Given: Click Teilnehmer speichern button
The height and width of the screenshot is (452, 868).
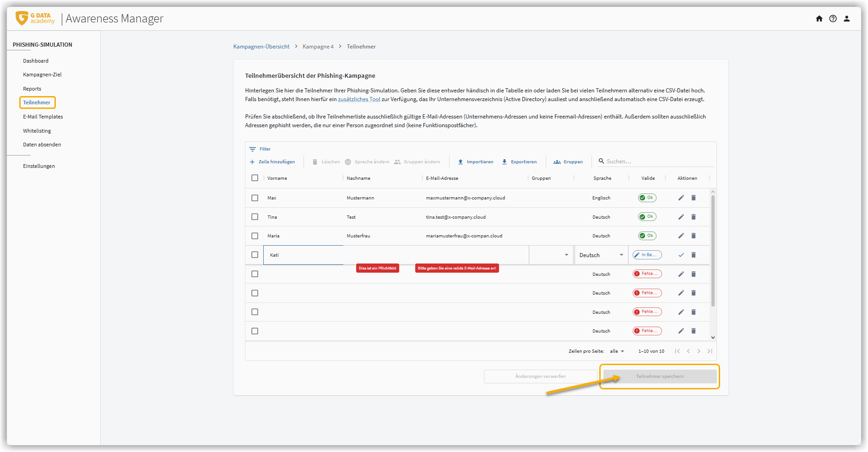Looking at the screenshot, I should coord(660,377).
